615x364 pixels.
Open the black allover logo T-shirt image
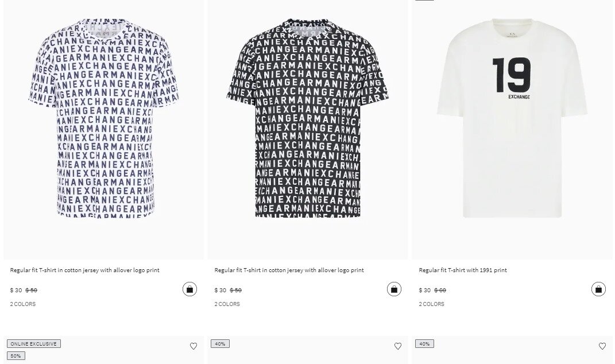point(308,119)
